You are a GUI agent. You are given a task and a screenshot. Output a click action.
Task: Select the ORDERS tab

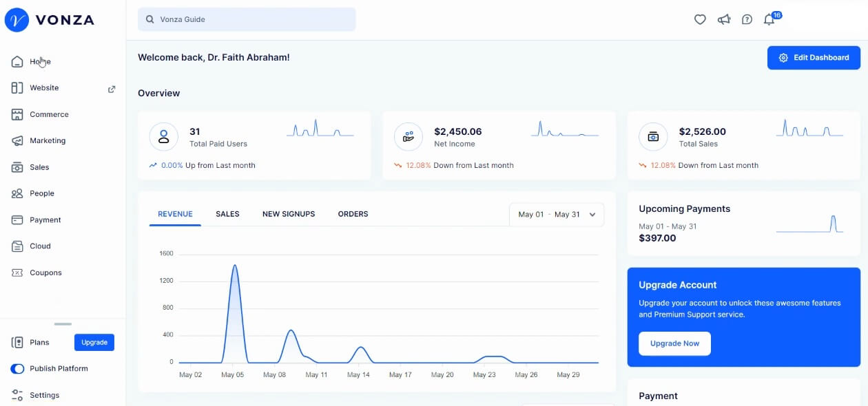pyautogui.click(x=353, y=214)
